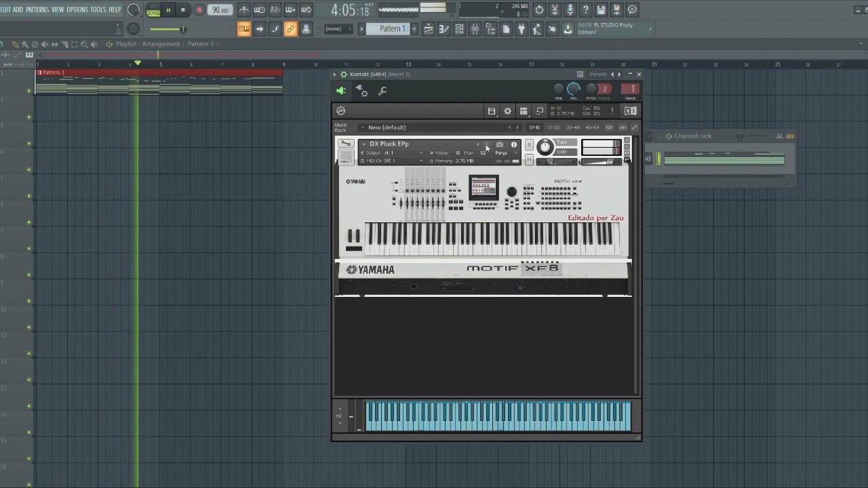Screen dimensions: 868x488
Task: Open Kontakt's files floppy menu
Action: (x=492, y=111)
